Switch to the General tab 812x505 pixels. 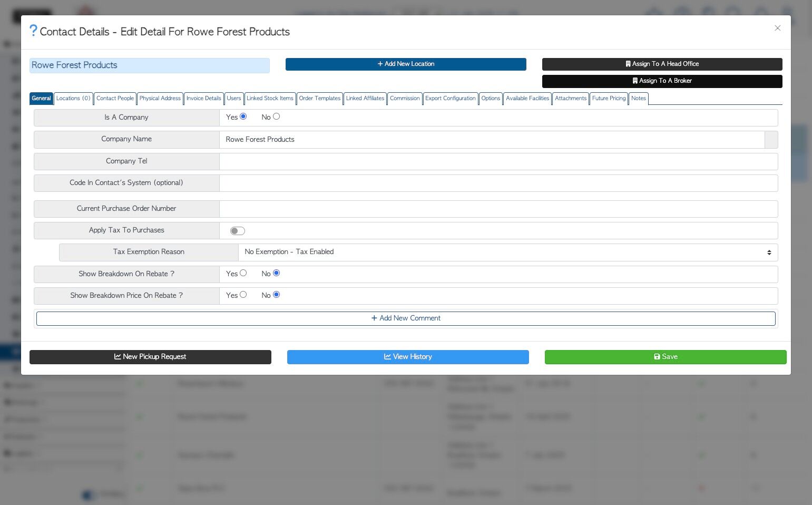coord(41,99)
